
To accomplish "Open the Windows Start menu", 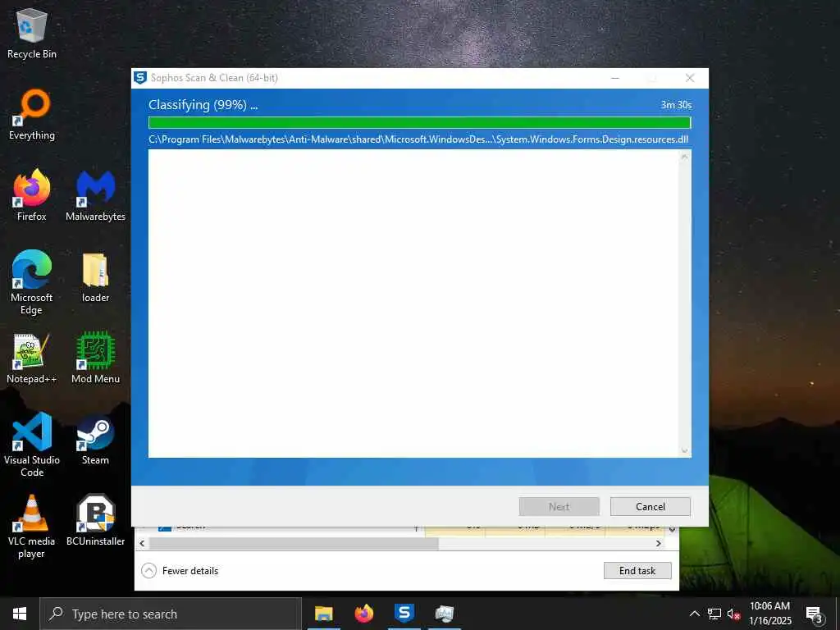I will tap(20, 614).
